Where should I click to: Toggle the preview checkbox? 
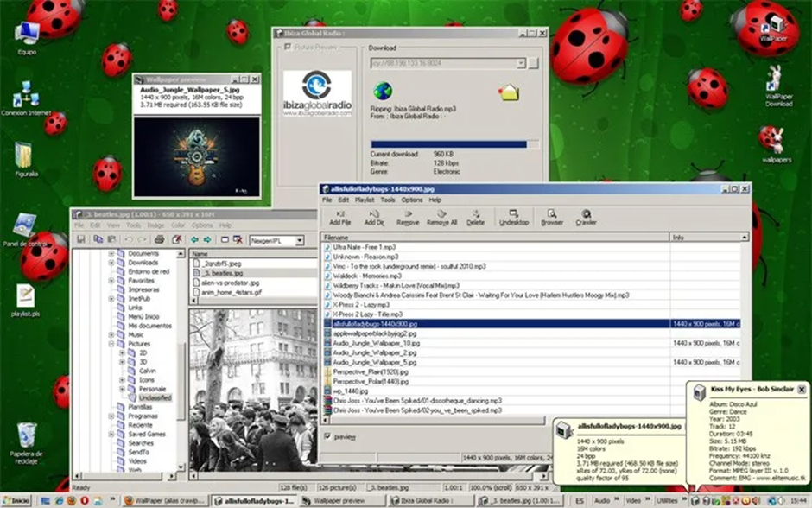click(x=327, y=437)
